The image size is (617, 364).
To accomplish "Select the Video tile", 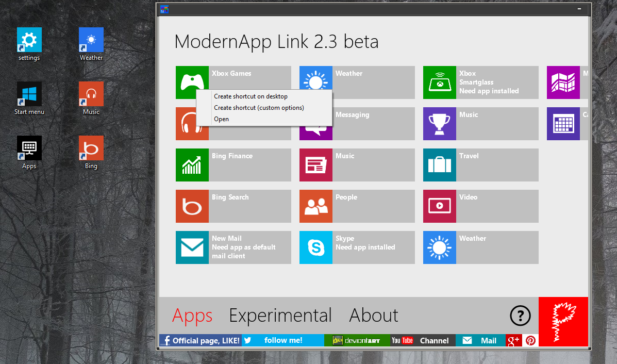I will tap(480, 206).
